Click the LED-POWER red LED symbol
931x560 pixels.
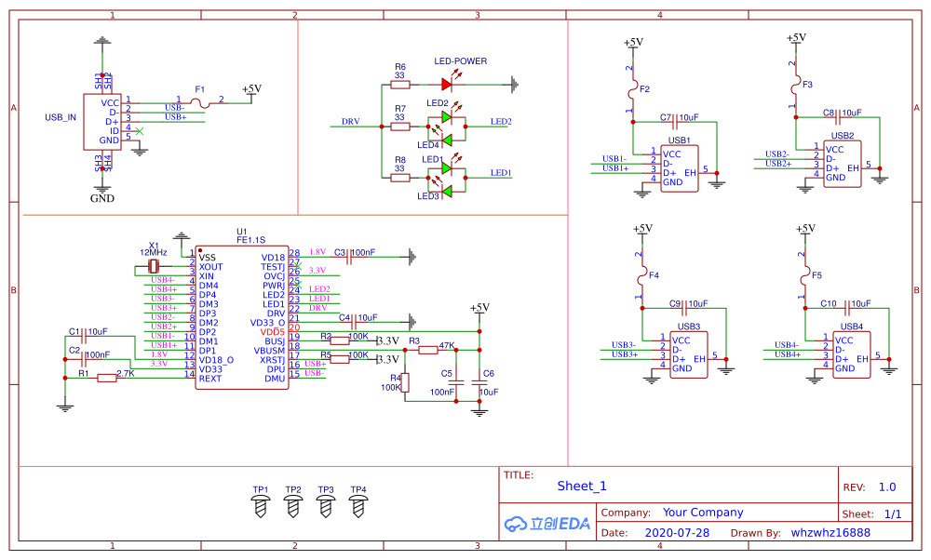coord(447,85)
